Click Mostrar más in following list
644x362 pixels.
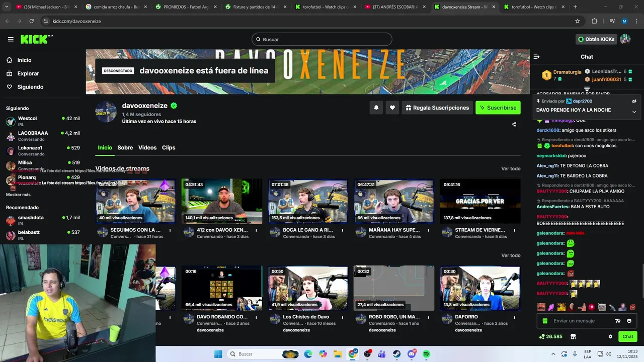pyautogui.click(x=18, y=195)
